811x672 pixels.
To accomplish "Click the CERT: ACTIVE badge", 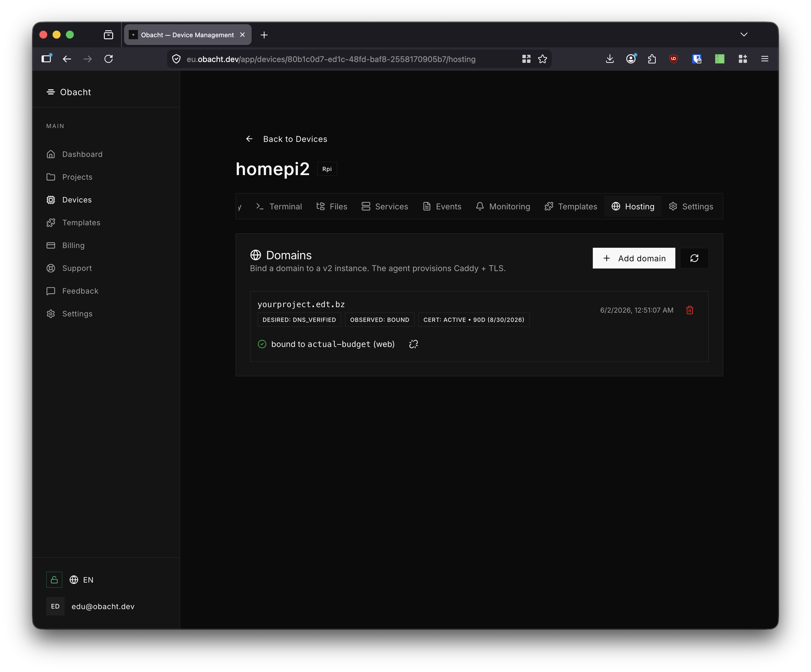I will click(474, 320).
